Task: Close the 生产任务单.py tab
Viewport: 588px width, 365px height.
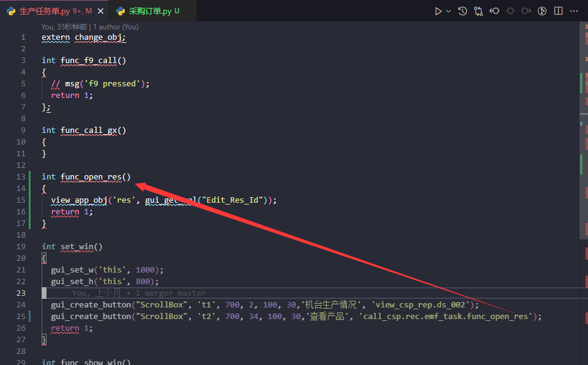Action: point(101,11)
